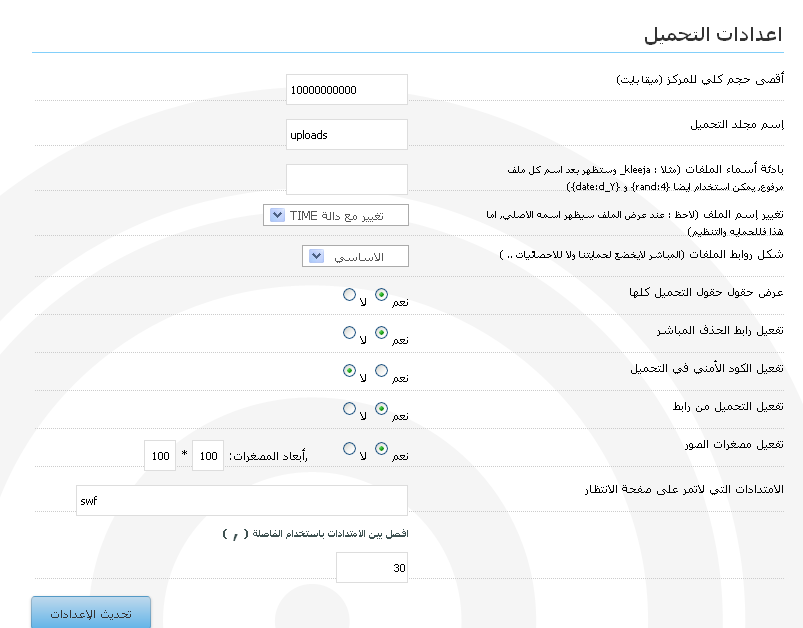Screen dimensions: 803x628
Task: Focus the empty file name prefix field
Action: click(x=346, y=179)
